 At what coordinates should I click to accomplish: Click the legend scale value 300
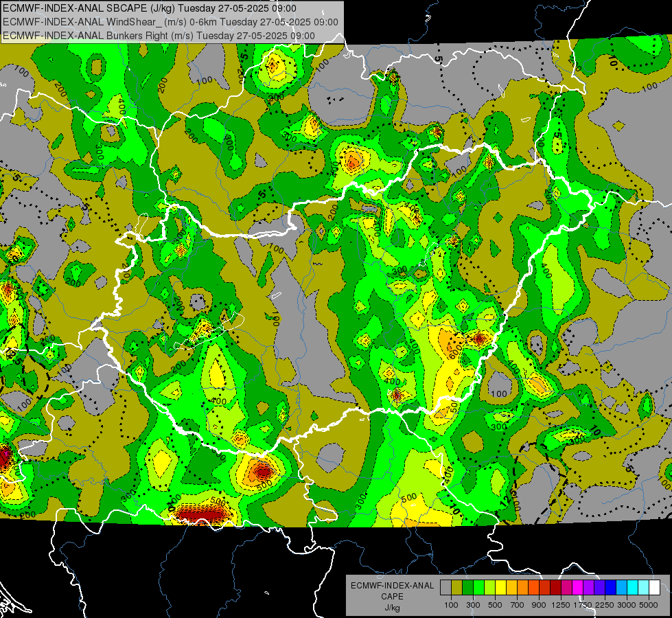pos(473,605)
